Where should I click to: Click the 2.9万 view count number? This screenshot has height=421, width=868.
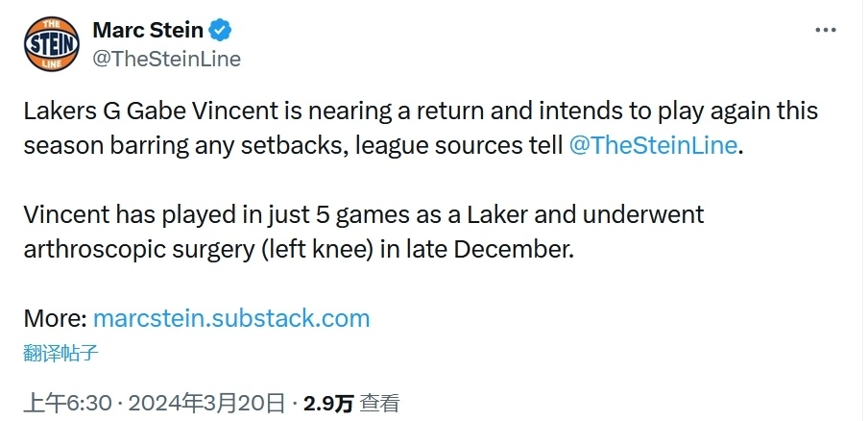(328, 403)
